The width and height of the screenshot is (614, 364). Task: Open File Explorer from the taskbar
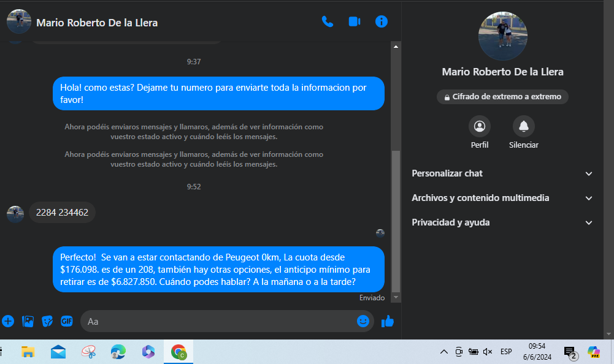point(28,352)
